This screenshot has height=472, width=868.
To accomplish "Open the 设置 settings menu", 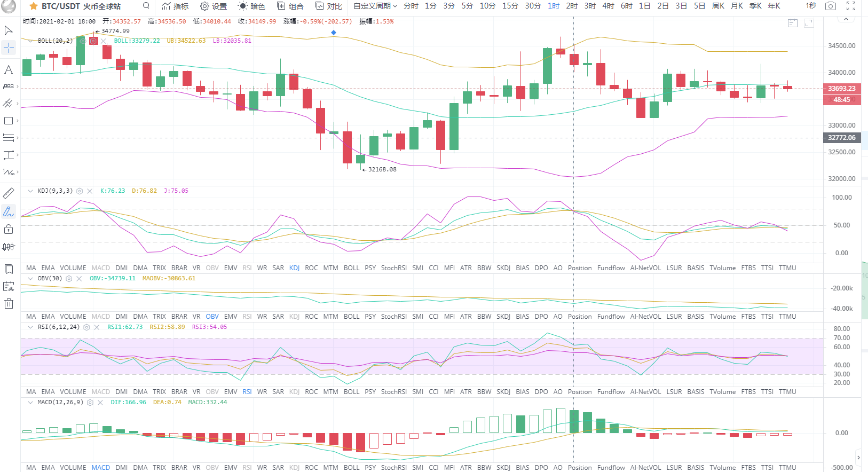I will (x=214, y=6).
